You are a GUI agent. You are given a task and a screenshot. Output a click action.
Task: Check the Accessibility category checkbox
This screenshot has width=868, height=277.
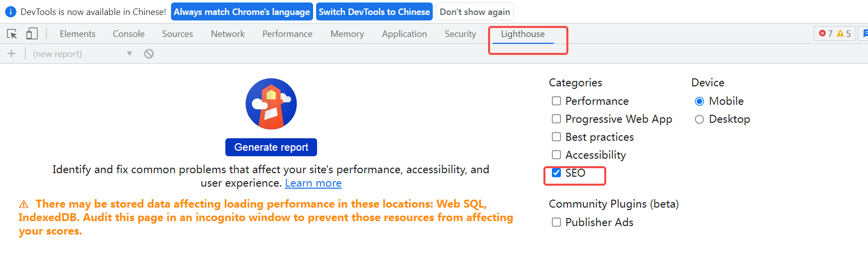[556, 155]
